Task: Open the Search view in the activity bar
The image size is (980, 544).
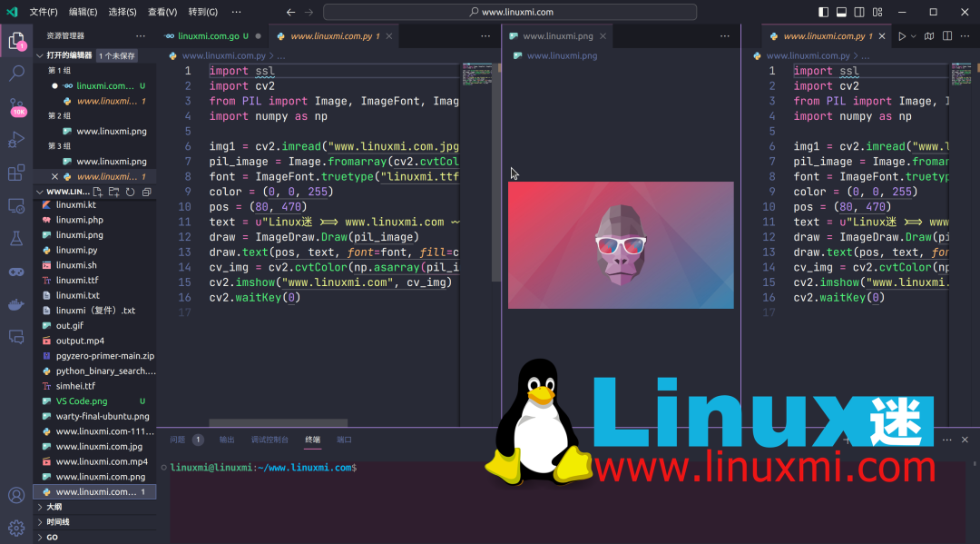Action: 16,74
